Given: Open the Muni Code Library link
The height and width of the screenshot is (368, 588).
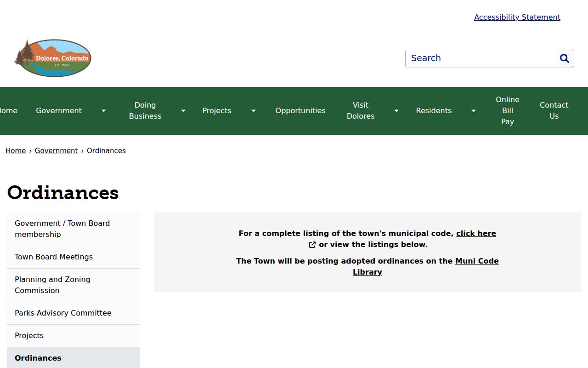Looking at the screenshot, I should [x=426, y=266].
